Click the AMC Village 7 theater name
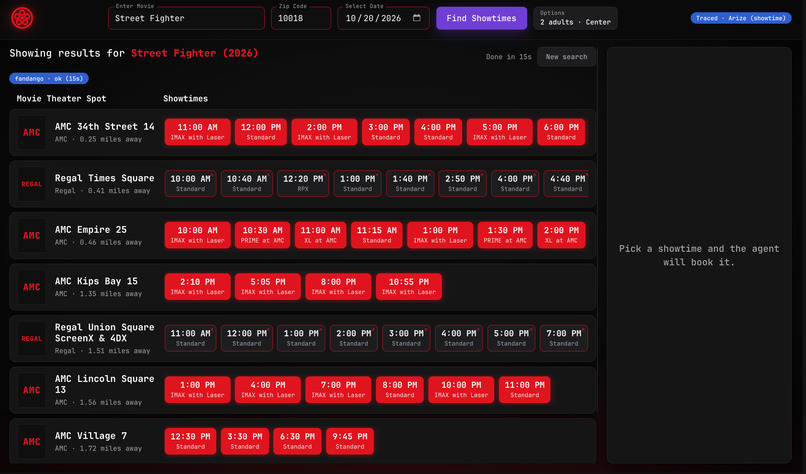The height and width of the screenshot is (474, 806). (x=90, y=435)
